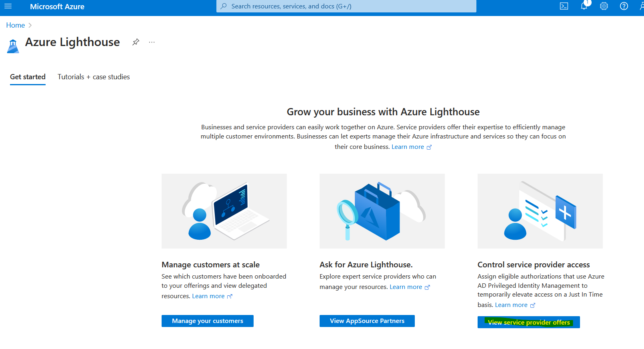The height and width of the screenshot is (349, 644).
Task: Click the Azure Lighthouse lighthouse icon
Action: (13, 46)
